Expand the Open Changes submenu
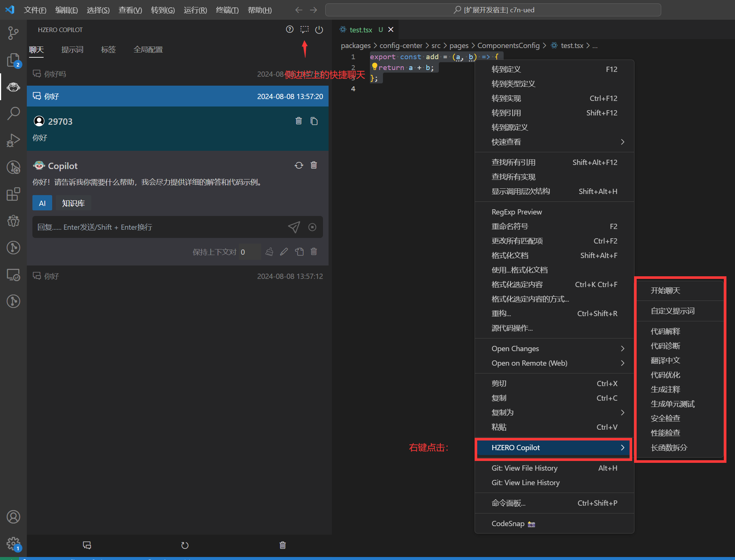Viewport: 735px width, 560px height. pyautogui.click(x=554, y=349)
